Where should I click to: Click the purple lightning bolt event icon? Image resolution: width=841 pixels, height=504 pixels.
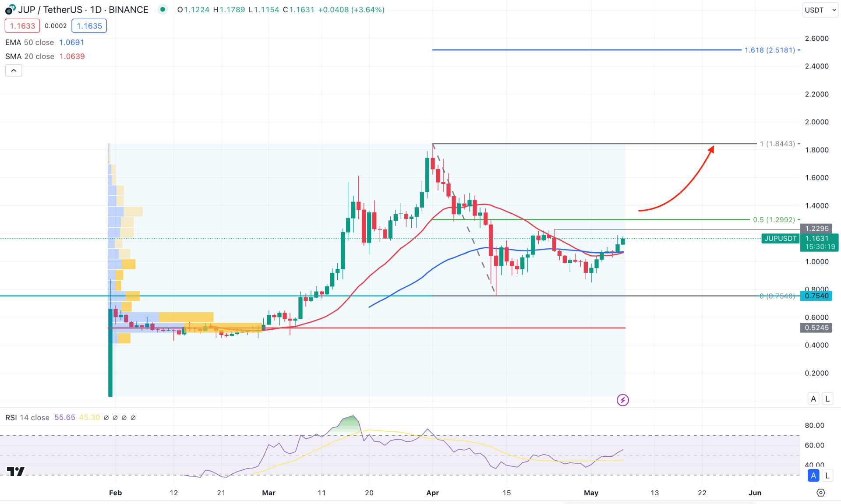(622, 400)
